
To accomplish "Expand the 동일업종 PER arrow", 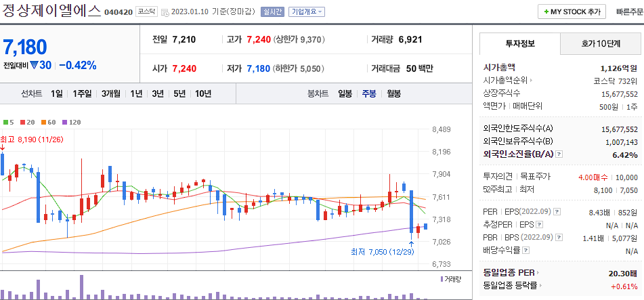I will pyautogui.click(x=538, y=273).
